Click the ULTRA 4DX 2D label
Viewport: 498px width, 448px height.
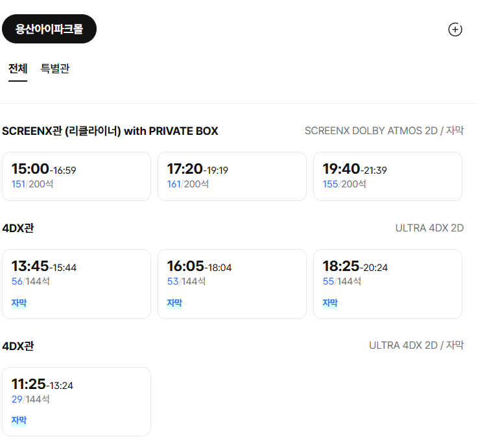pos(429,228)
